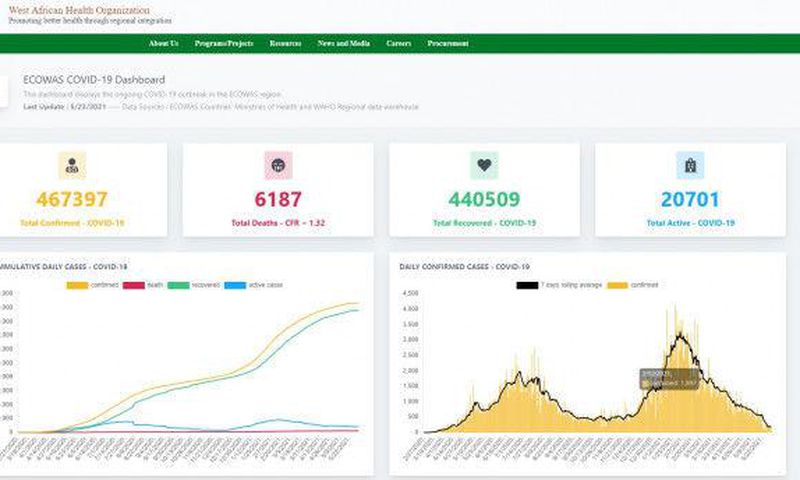The height and width of the screenshot is (480, 800).
Task: Select the 440509 recovered count
Action: (484, 199)
